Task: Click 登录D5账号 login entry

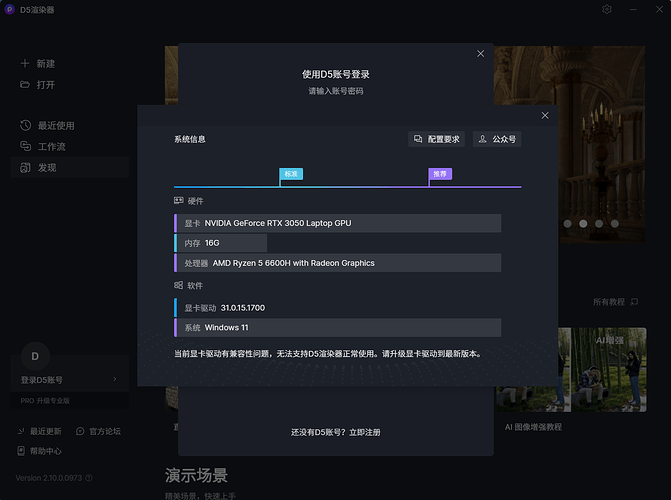Action: pos(42,380)
